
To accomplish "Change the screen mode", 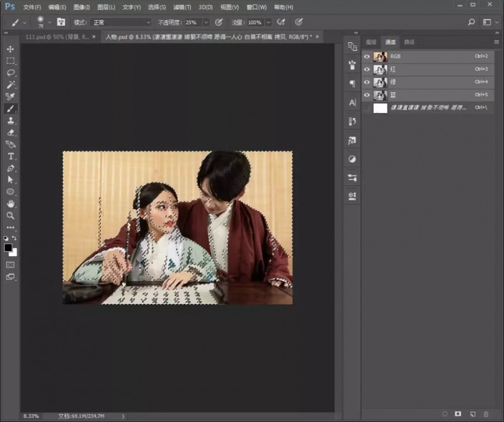I will [x=10, y=277].
